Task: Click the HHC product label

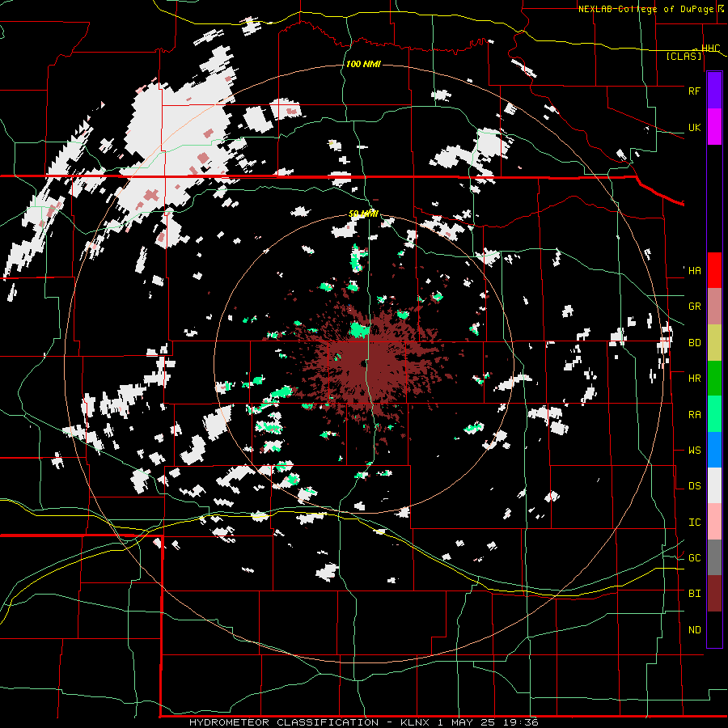Action: (711, 49)
